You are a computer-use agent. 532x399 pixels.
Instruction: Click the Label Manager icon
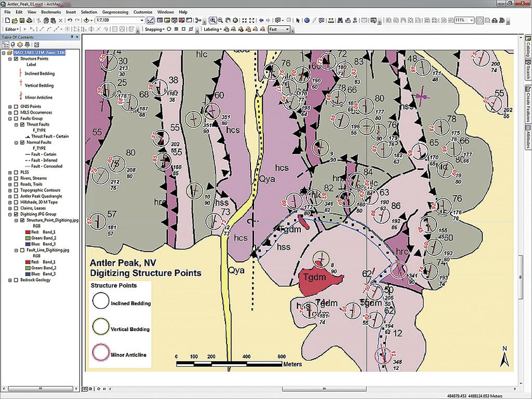[x=227, y=30]
